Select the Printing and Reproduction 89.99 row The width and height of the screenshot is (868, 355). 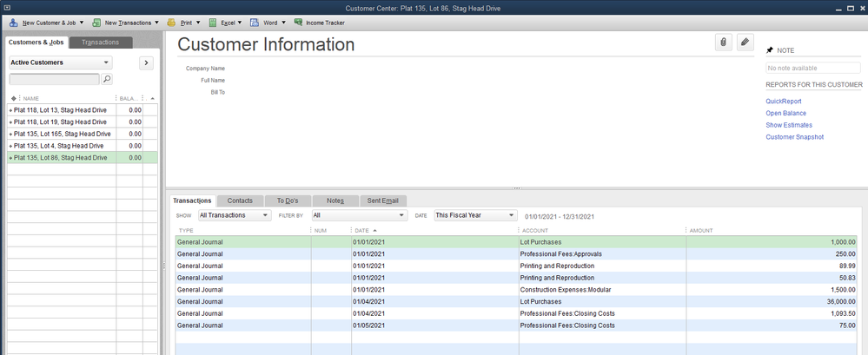[x=516, y=266]
